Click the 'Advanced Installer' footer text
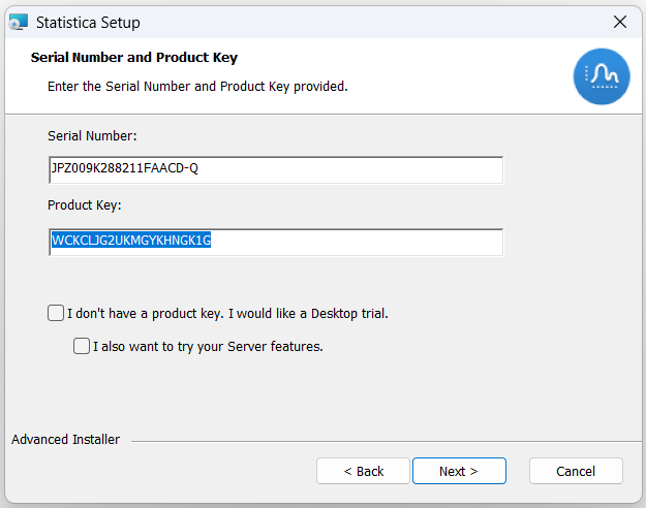Image resolution: width=646 pixels, height=508 pixels. tap(66, 440)
